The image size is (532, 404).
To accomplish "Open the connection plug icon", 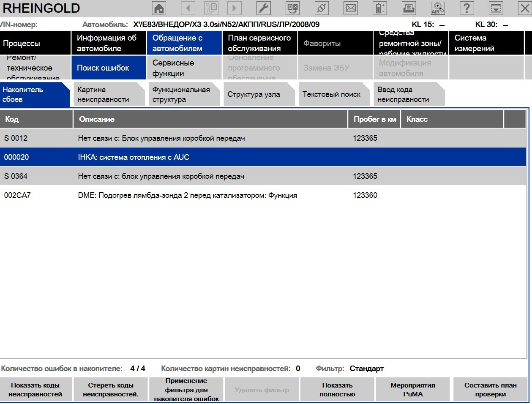I will pyautogui.click(x=322, y=8).
